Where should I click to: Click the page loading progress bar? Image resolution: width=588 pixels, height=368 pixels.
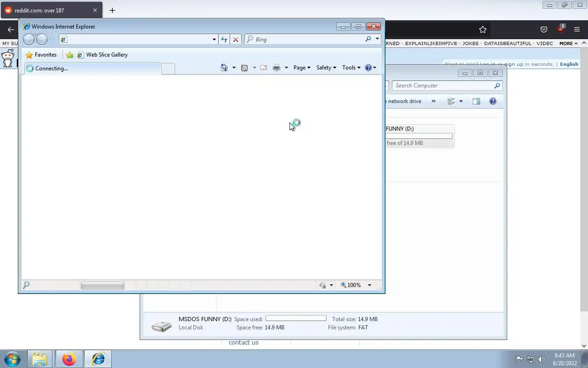tap(102, 286)
